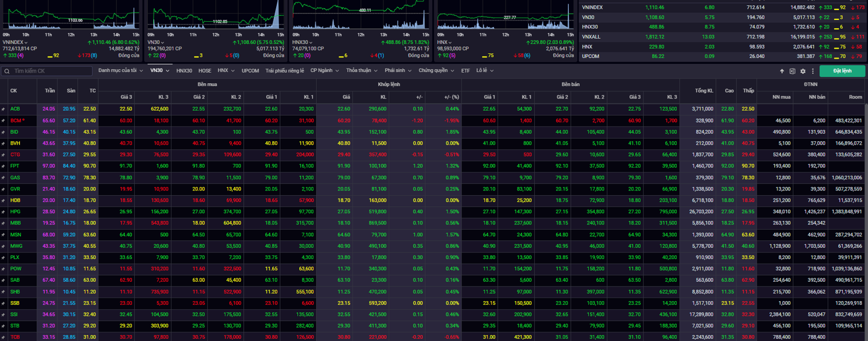The width and height of the screenshot is (868, 341).
Task: Switch to the UPCOM tab
Action: coord(250,71)
